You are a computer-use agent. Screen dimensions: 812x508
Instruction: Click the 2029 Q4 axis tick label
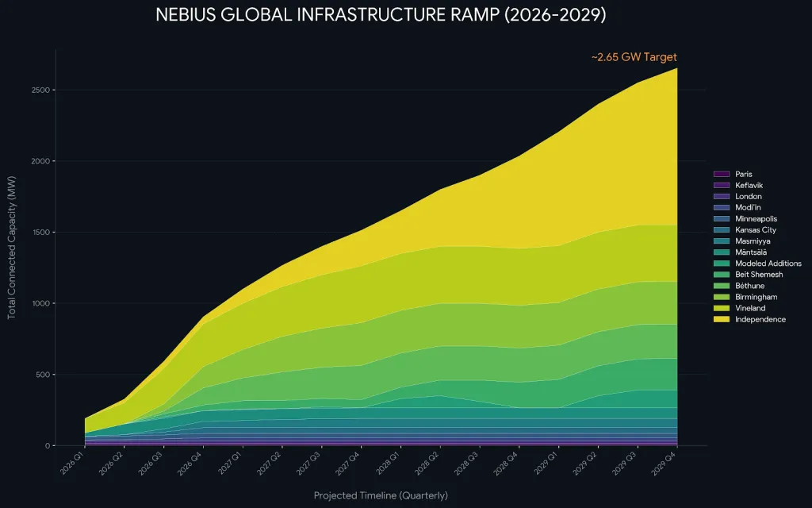[664, 463]
